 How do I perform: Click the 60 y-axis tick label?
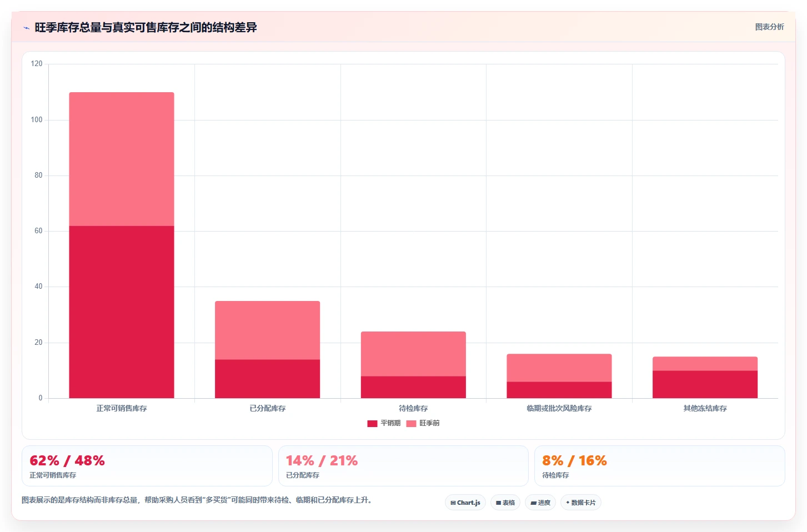point(38,230)
